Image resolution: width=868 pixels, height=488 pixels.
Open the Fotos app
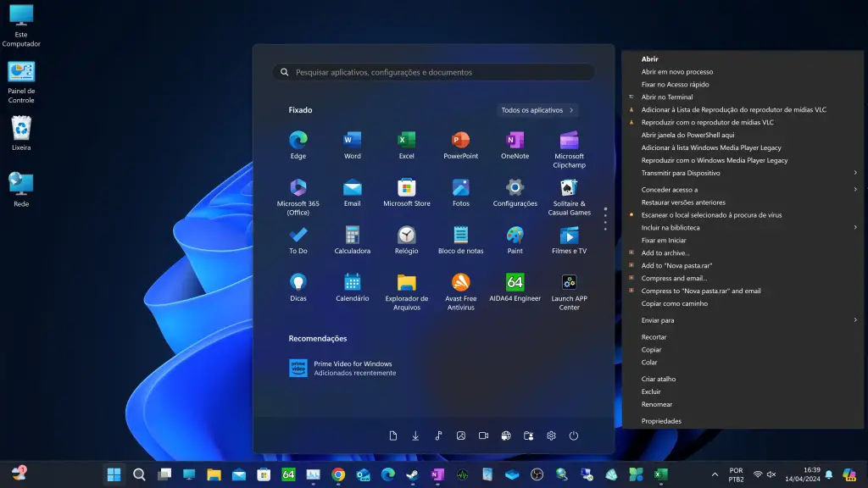[460, 192]
